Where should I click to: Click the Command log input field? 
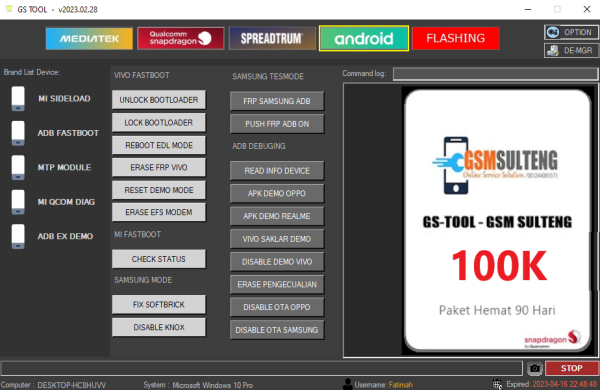point(495,74)
